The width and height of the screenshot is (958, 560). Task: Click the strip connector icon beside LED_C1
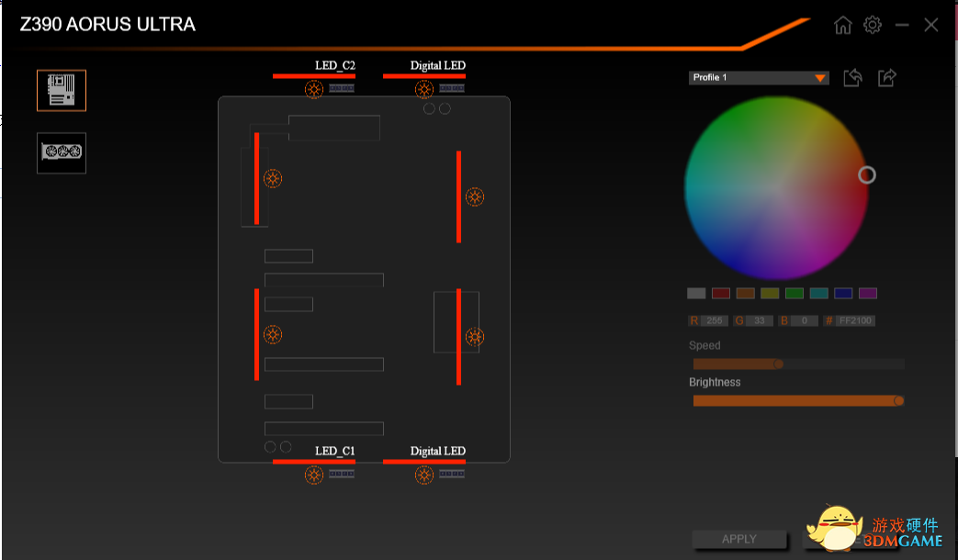point(342,474)
